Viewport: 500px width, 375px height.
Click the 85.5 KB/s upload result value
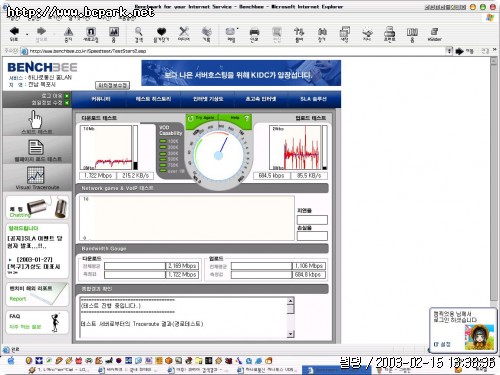pyautogui.click(x=309, y=175)
